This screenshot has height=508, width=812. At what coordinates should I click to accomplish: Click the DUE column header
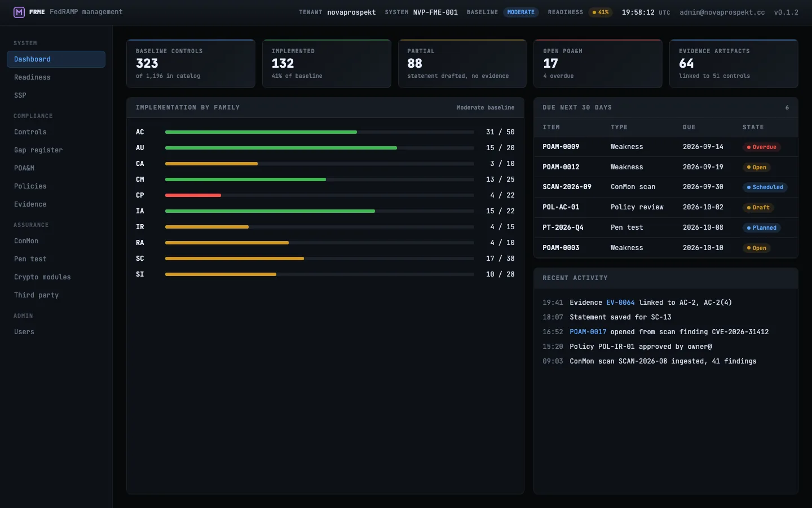coord(689,128)
